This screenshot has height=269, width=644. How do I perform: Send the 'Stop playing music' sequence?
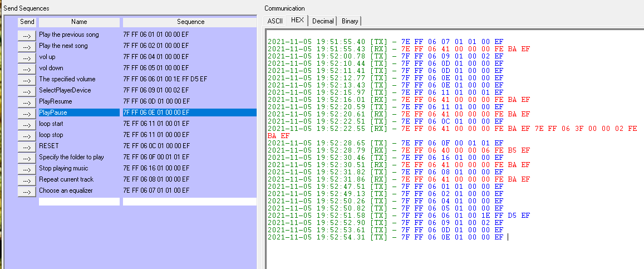pos(27,168)
